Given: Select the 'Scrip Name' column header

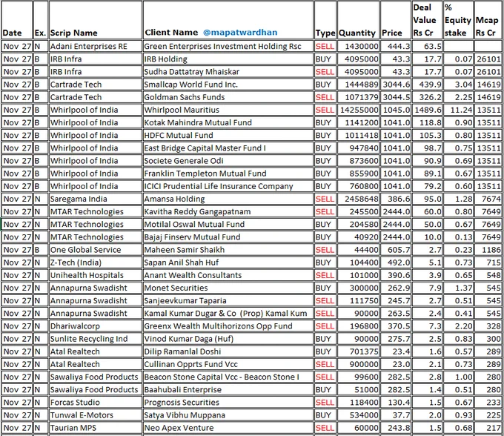Looking at the screenshot, I should [96, 20].
